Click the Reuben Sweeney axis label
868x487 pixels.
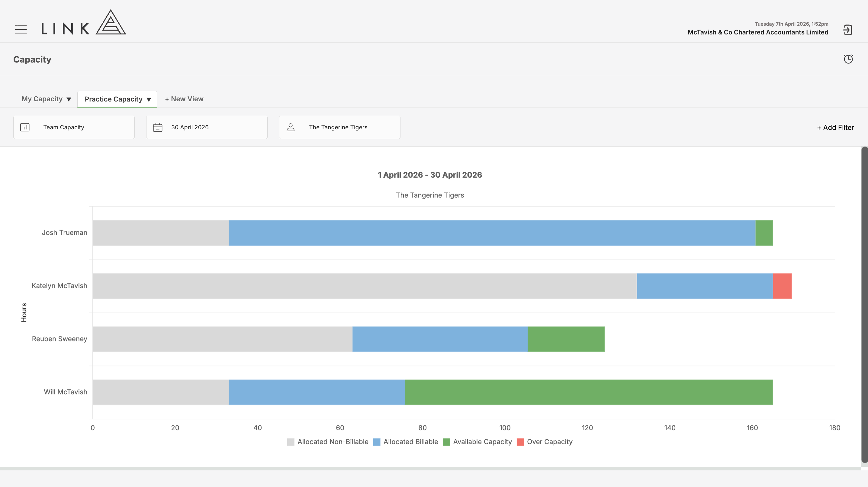(59, 339)
